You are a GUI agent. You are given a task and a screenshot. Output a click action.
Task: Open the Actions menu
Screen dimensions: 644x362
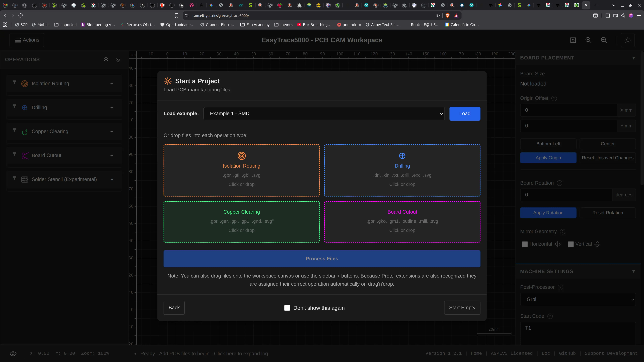(27, 40)
